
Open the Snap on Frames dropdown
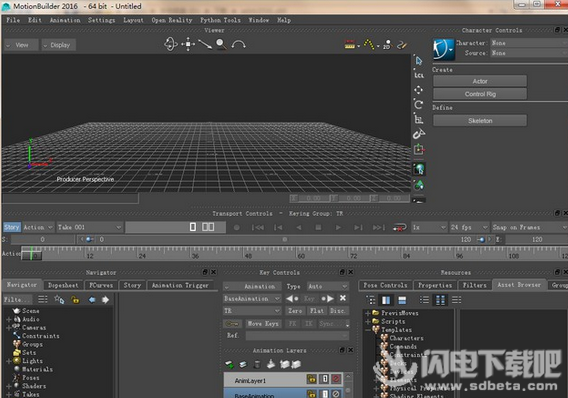pyautogui.click(x=529, y=227)
